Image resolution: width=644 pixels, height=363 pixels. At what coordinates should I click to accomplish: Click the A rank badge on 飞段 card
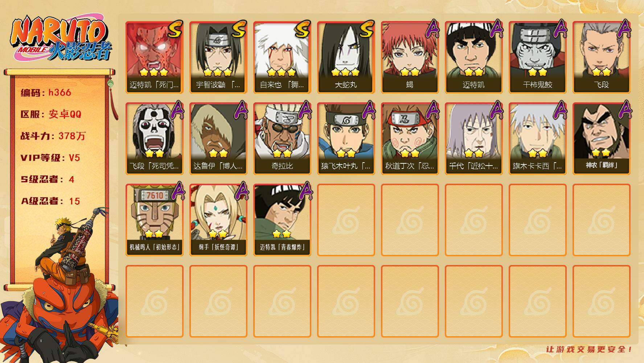click(x=625, y=29)
